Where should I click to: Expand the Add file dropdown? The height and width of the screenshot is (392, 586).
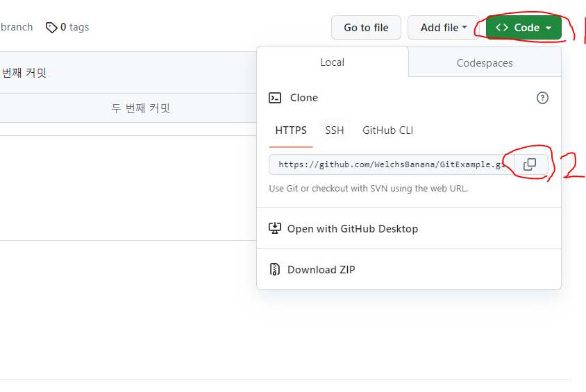[444, 28]
